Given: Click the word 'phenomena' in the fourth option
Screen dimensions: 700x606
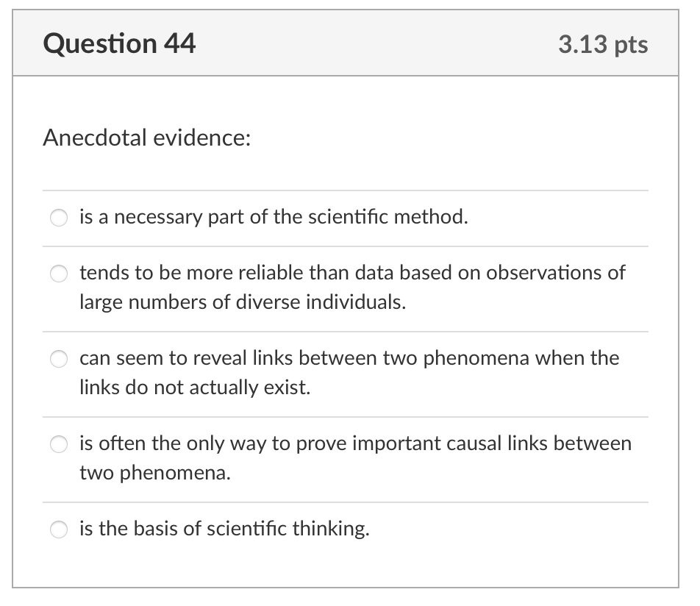Looking at the screenshot, I should [174, 474].
